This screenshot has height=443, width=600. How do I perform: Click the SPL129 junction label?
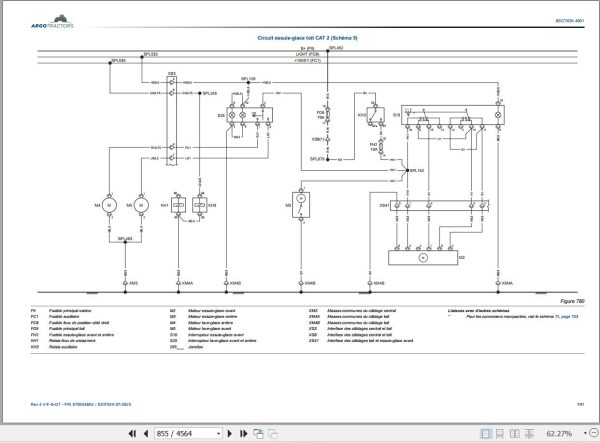click(x=248, y=79)
